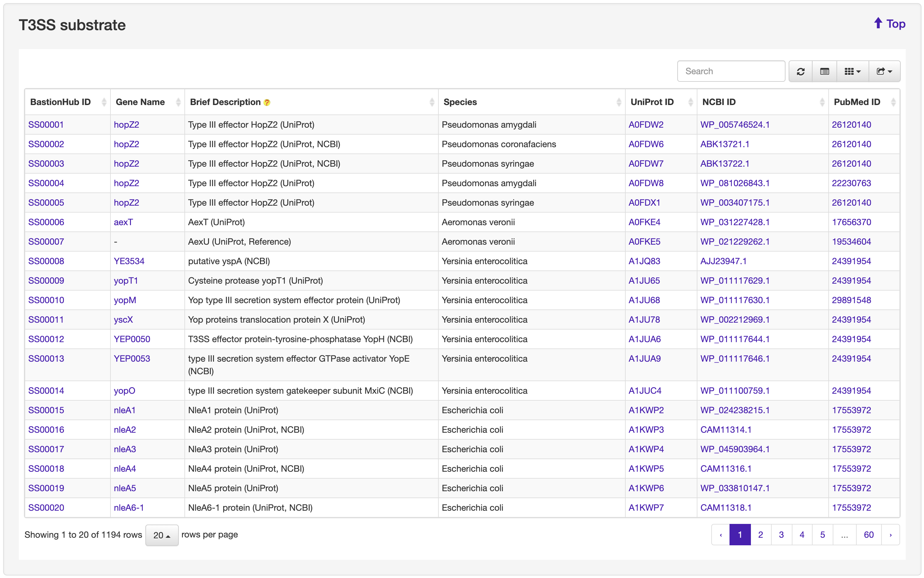Click the Brief Description help icon
924x578 pixels.
click(267, 103)
